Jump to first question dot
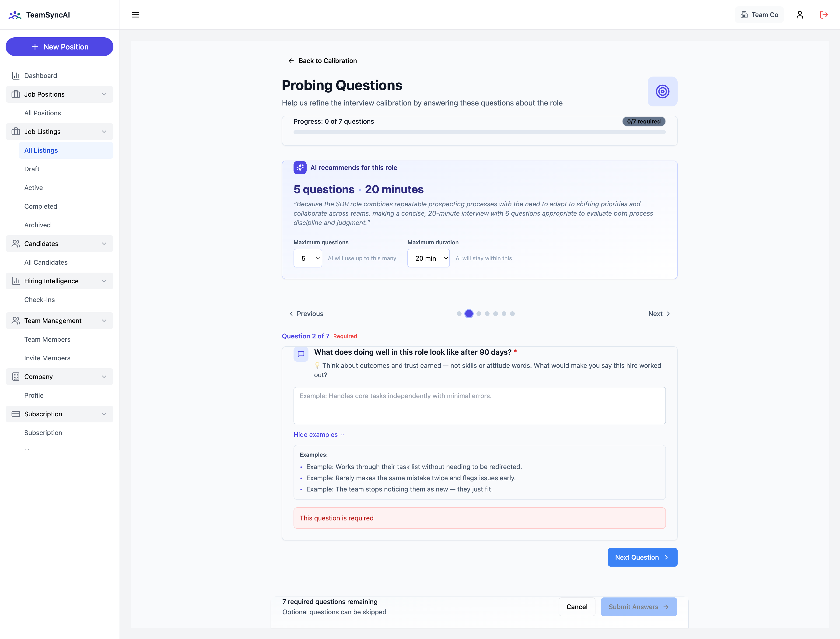The image size is (840, 639). tap(459, 314)
